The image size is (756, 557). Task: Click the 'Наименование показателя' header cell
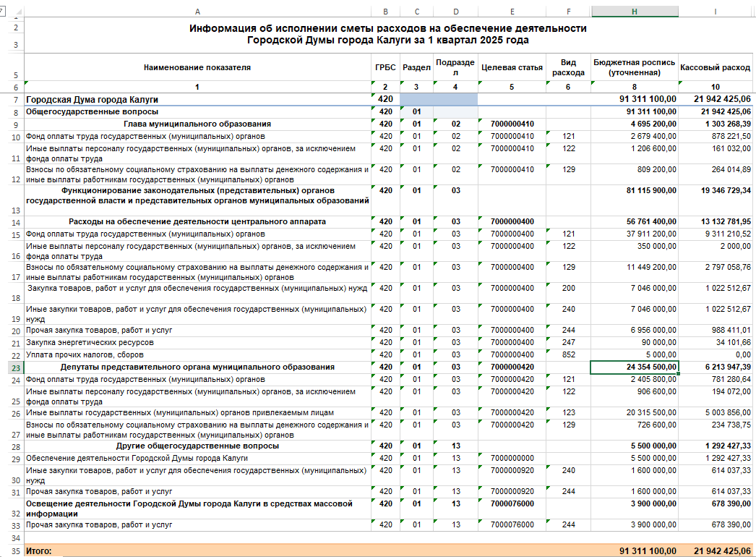point(197,67)
